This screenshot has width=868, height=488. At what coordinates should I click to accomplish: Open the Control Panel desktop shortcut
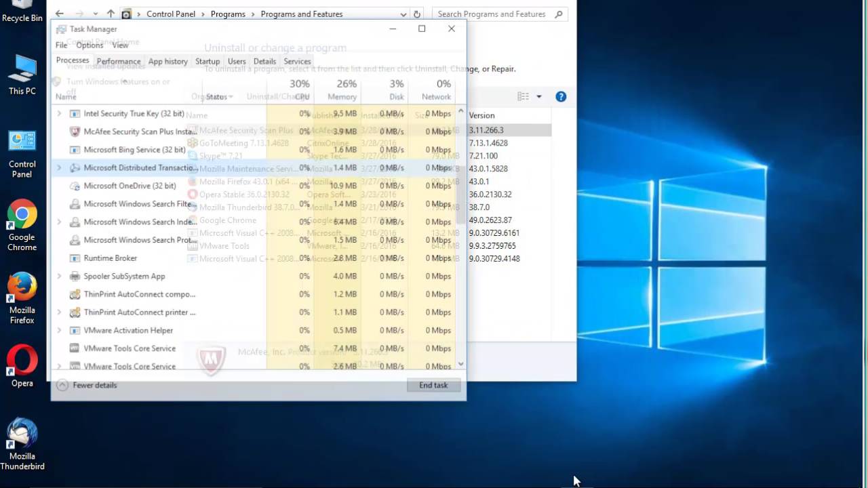(22, 155)
